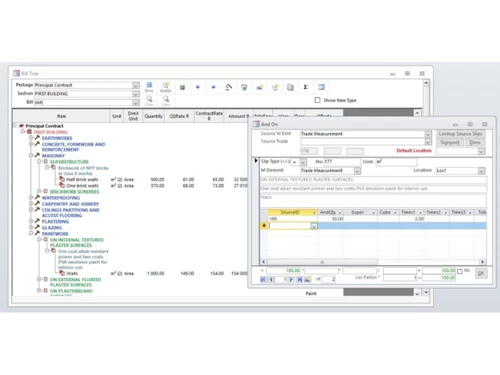This screenshot has height=375, width=500.
Task: Go to next record in And On
Action: (291, 279)
